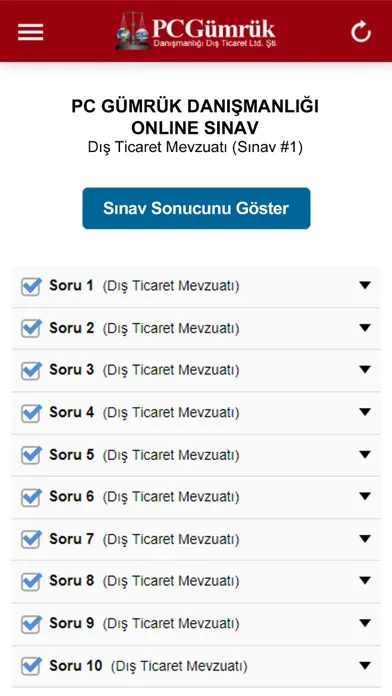Expand Soru 6 with its arrow
392x696 pixels.
[x=365, y=496]
